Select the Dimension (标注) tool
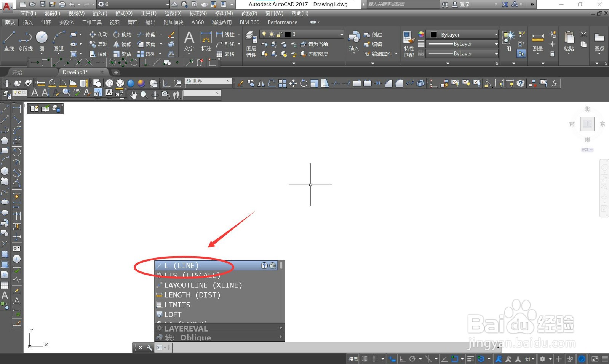Screen dimensions: 609x364 click(206, 41)
